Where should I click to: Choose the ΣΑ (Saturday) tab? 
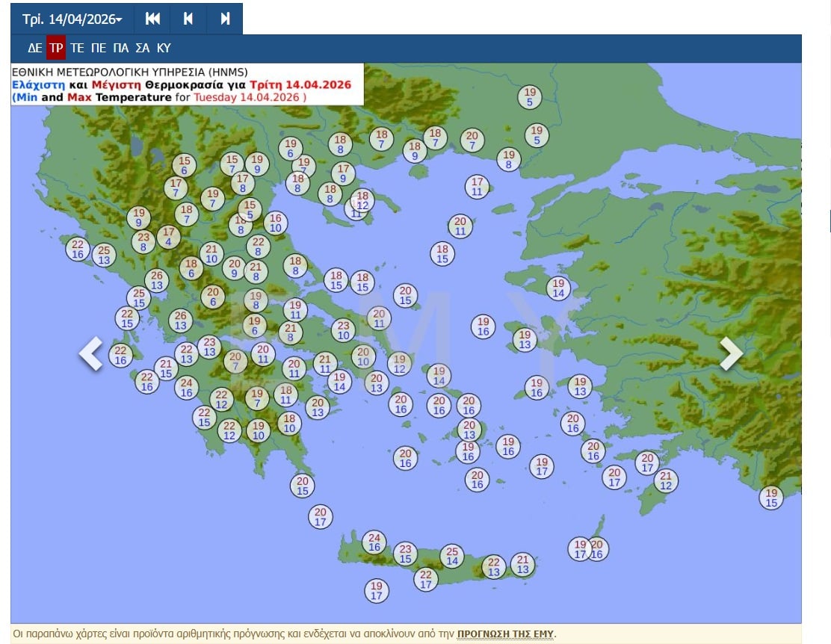(x=143, y=48)
